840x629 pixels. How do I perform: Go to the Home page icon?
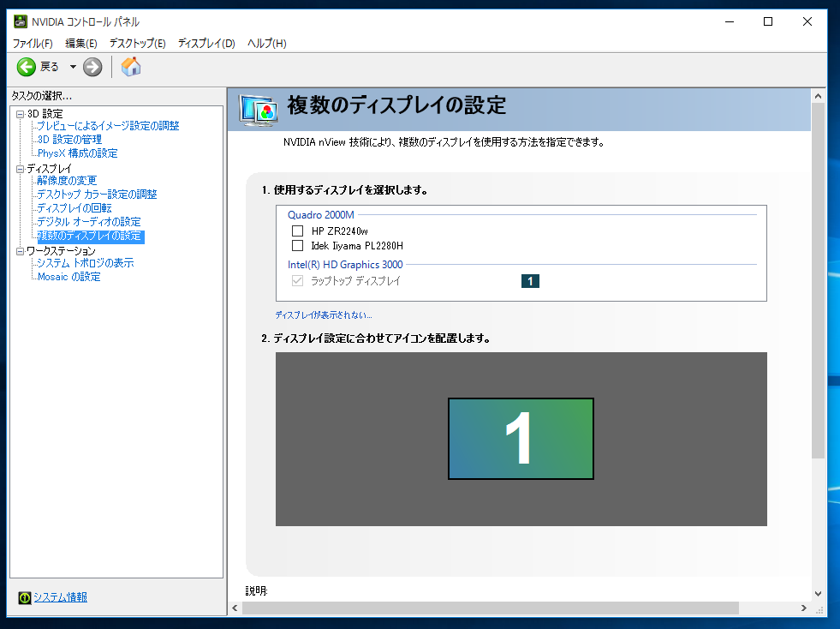131,67
